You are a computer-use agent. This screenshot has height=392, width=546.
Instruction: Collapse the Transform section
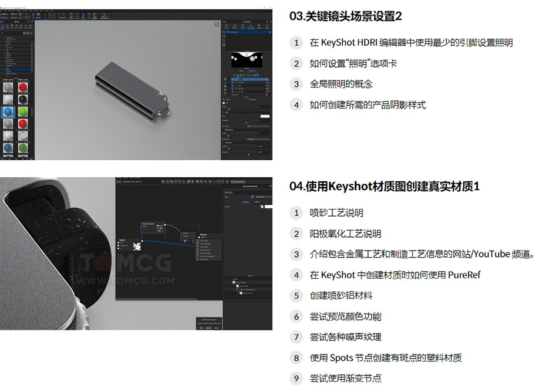[224, 143]
